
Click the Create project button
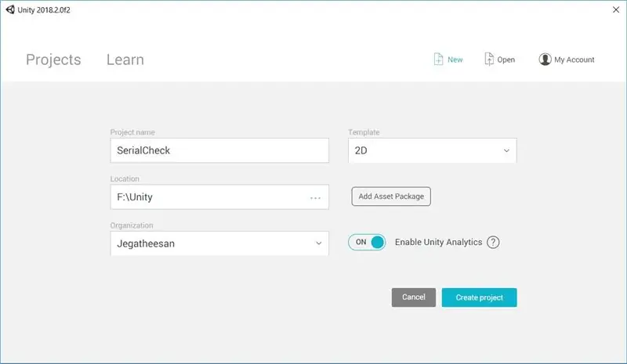click(x=479, y=297)
